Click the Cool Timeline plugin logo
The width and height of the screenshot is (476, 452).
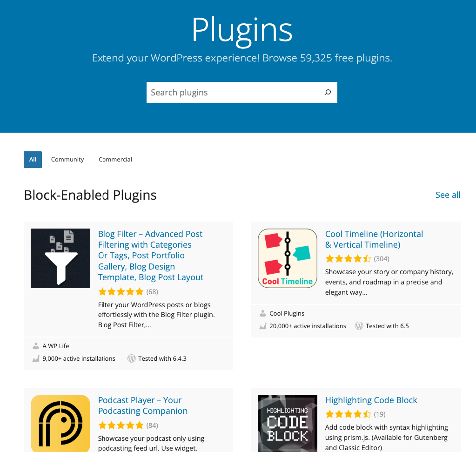pos(287,258)
